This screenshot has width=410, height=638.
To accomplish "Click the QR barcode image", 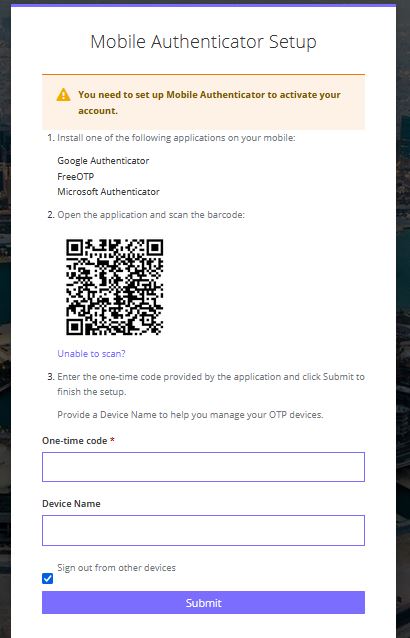I will 114,287.
